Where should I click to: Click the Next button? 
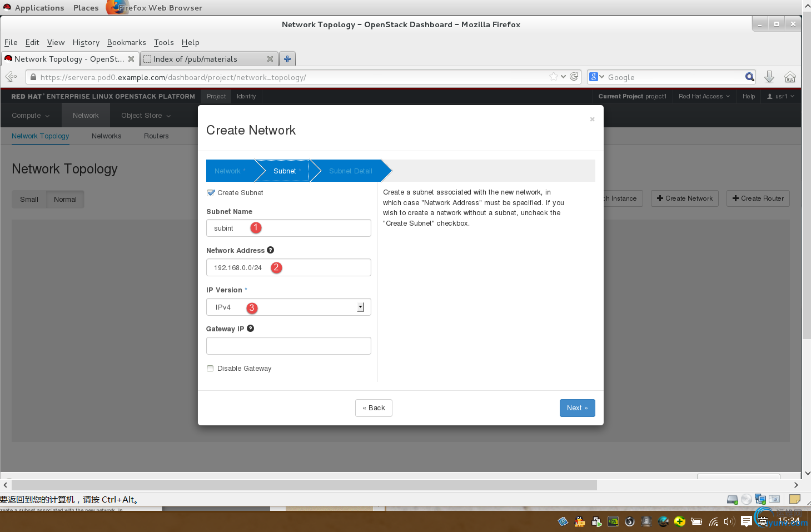[577, 408]
